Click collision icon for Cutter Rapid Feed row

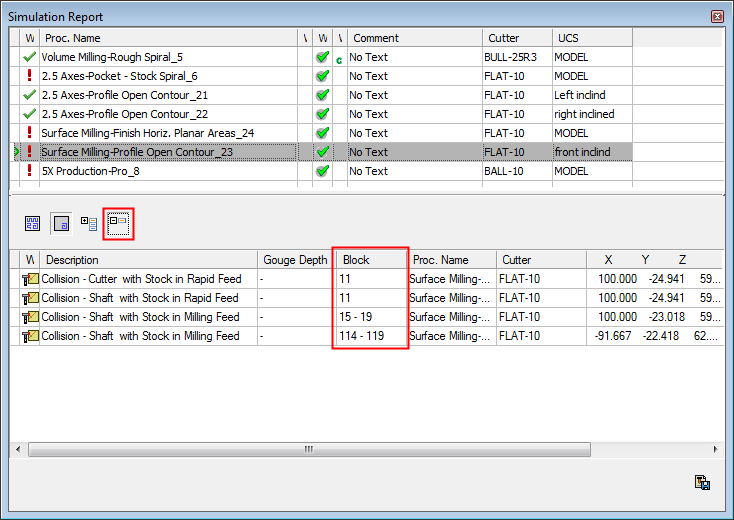[30, 279]
